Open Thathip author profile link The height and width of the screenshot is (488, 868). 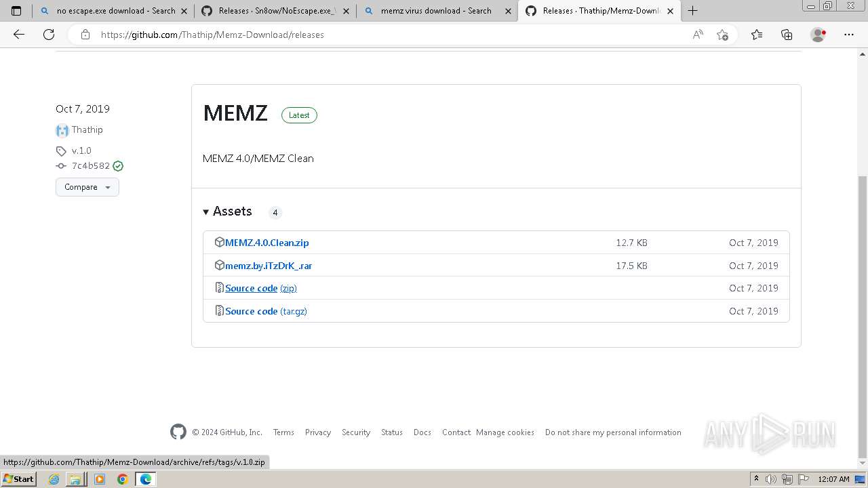tap(87, 129)
